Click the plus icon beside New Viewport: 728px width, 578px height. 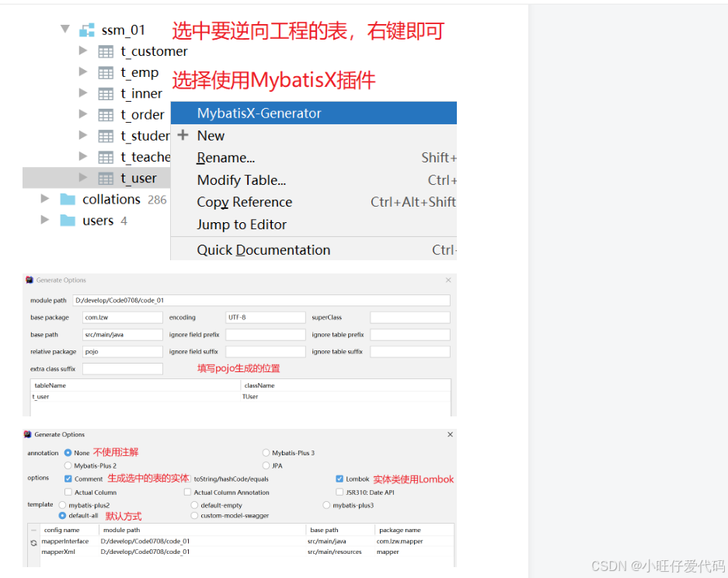pyautogui.click(x=183, y=135)
